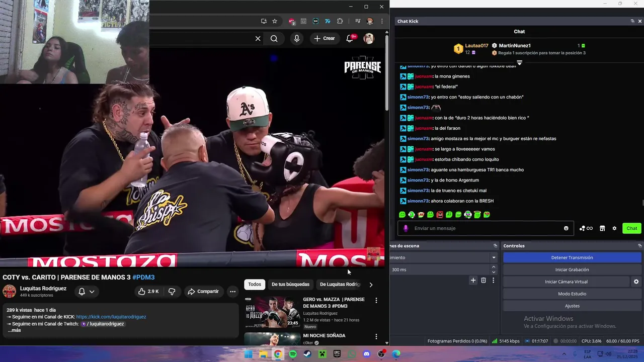The height and width of the screenshot is (362, 644).
Task: Open the browser extensions puzzle icon
Action: tap(340, 21)
